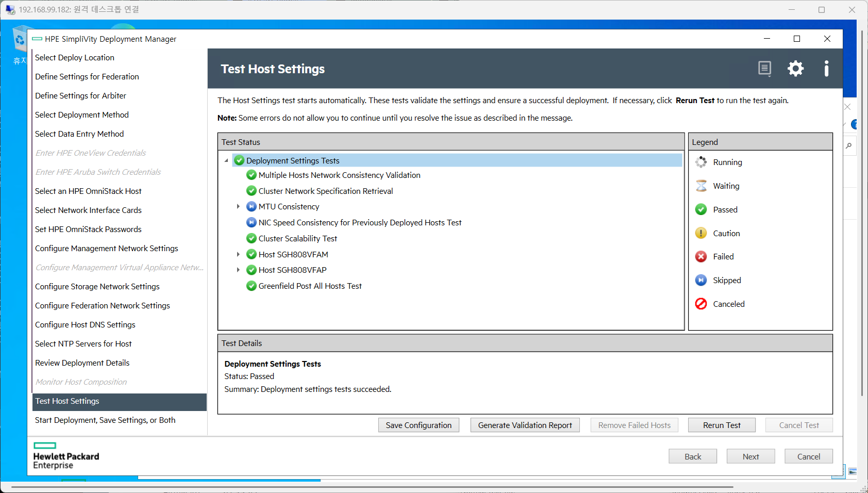Click skipped icon of NIC Speed Consistency test
Viewport: 868px width, 493px height.
(252, 223)
